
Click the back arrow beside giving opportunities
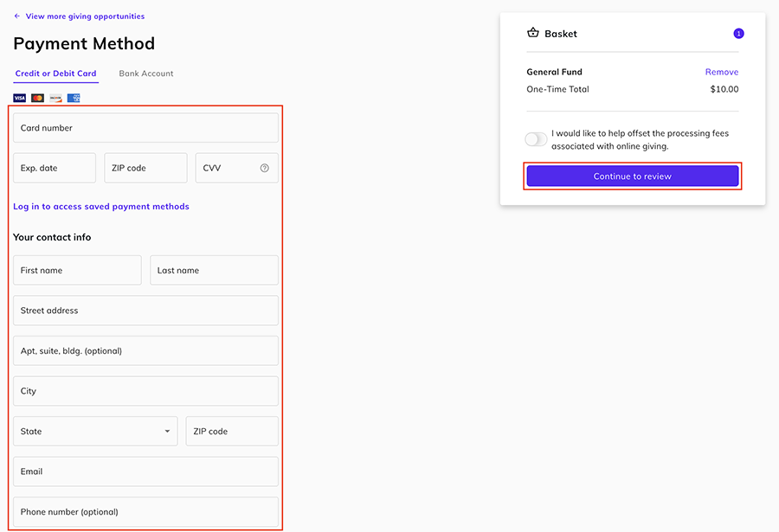tap(17, 16)
